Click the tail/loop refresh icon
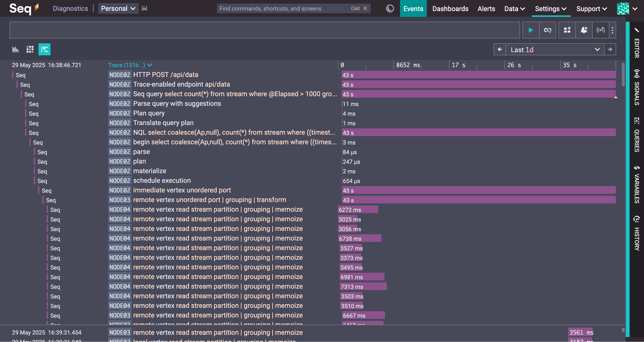The height and width of the screenshot is (342, 644). click(x=547, y=30)
